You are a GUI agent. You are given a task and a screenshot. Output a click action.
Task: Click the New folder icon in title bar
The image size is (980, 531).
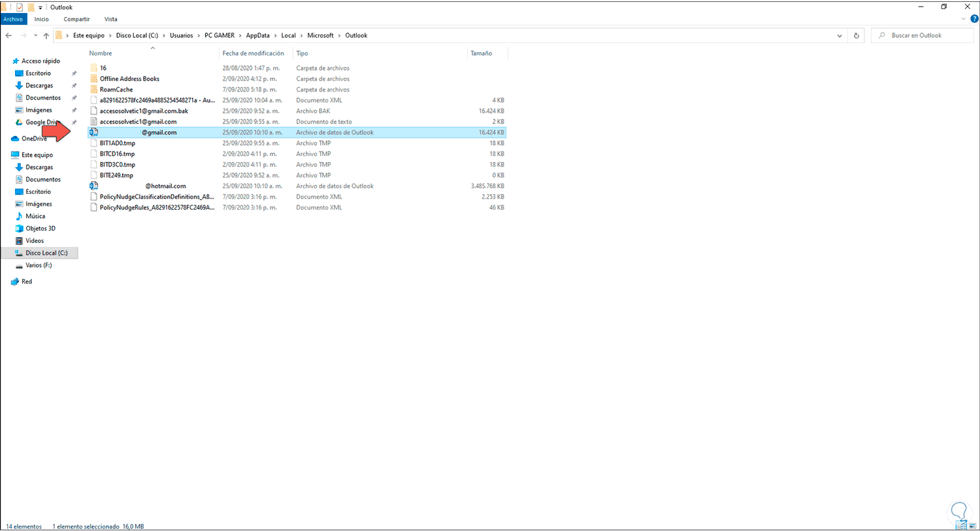click(x=31, y=7)
